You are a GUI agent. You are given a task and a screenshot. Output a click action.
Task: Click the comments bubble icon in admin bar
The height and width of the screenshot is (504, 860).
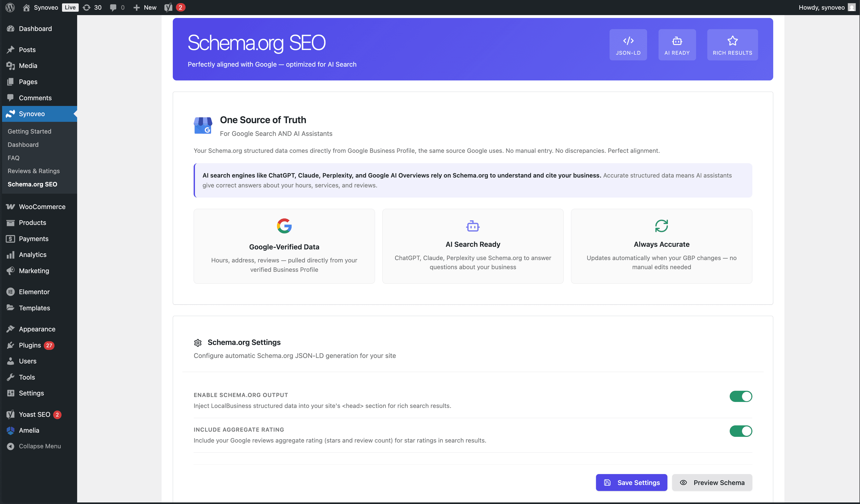pyautogui.click(x=113, y=7)
